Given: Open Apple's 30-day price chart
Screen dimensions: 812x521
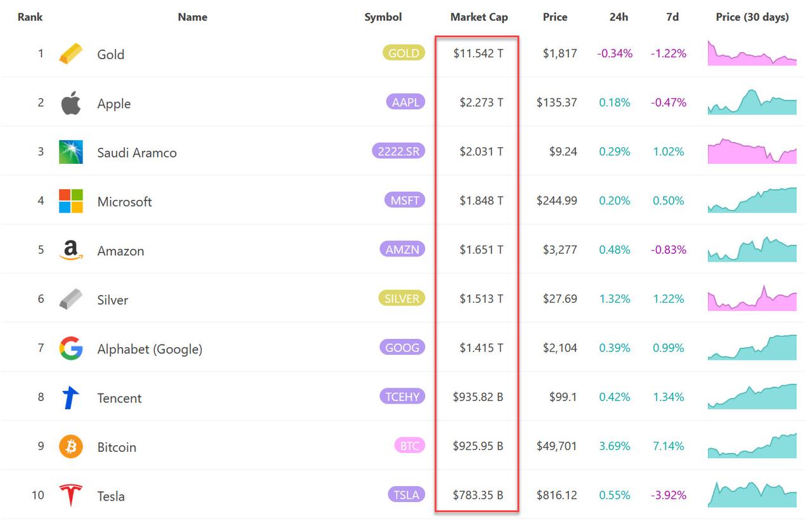Looking at the screenshot, I should pyautogui.click(x=752, y=102).
